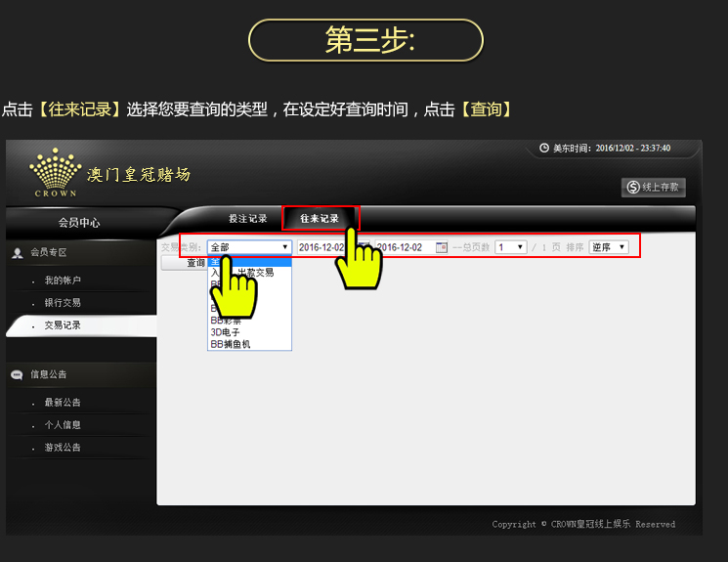Click the 会员专区 user icon
This screenshot has width=728, height=562.
(18, 253)
